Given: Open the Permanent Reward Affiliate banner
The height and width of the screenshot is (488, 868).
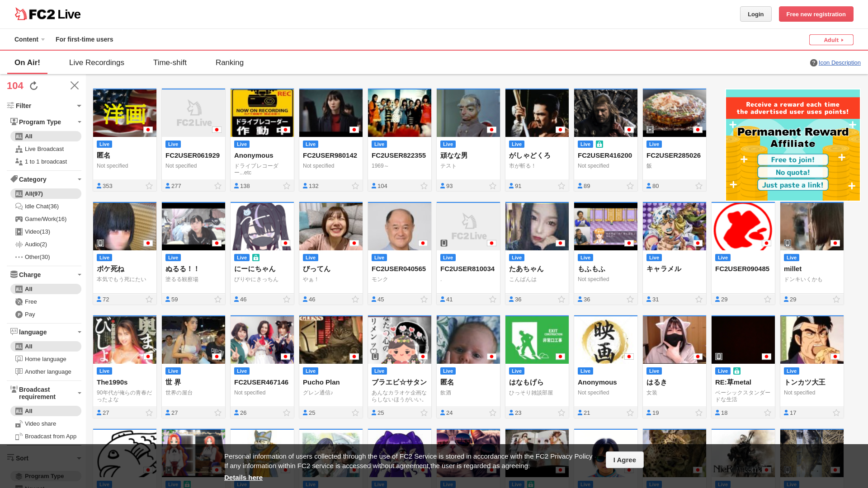Looking at the screenshot, I should click(x=793, y=145).
